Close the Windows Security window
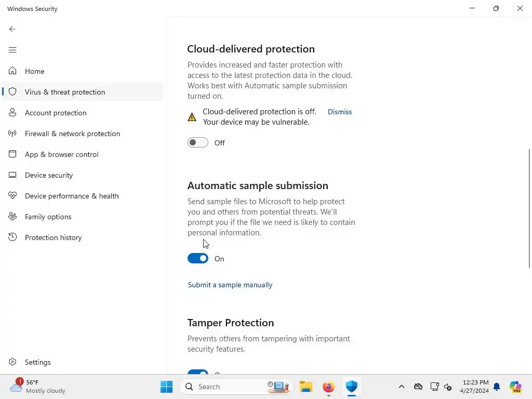This screenshot has height=399, width=532. [x=520, y=8]
